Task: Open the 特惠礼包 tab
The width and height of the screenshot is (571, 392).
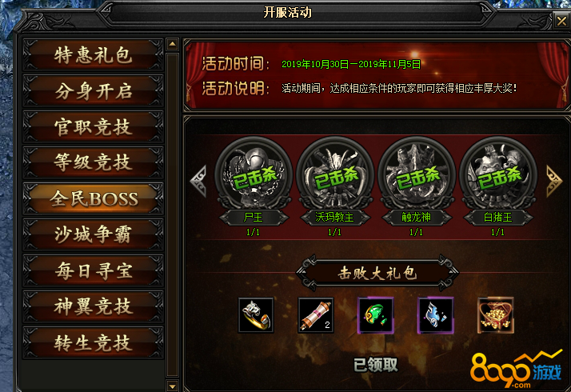Action: point(93,55)
